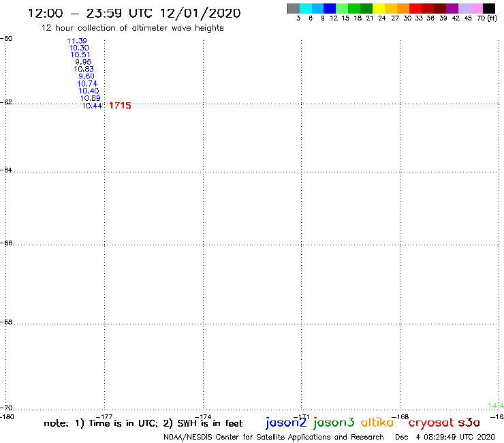Click the latitude label -60
This screenshot has width=504, height=443.
coord(6,39)
